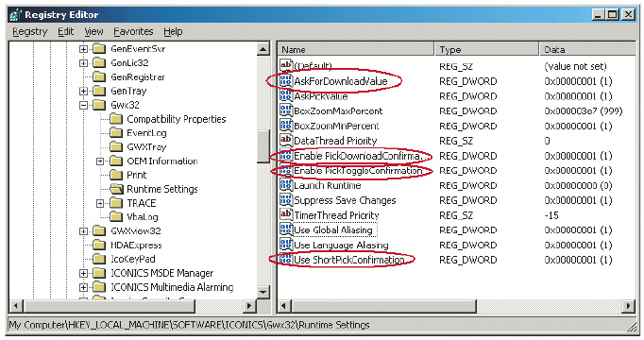This screenshot has width=644, height=340.
Task: Click the GWXTray folder icon
Action: (116, 146)
